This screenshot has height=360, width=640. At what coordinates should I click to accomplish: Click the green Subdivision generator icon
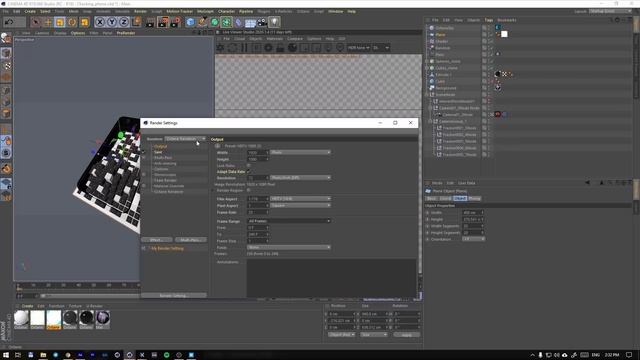click(x=214, y=22)
